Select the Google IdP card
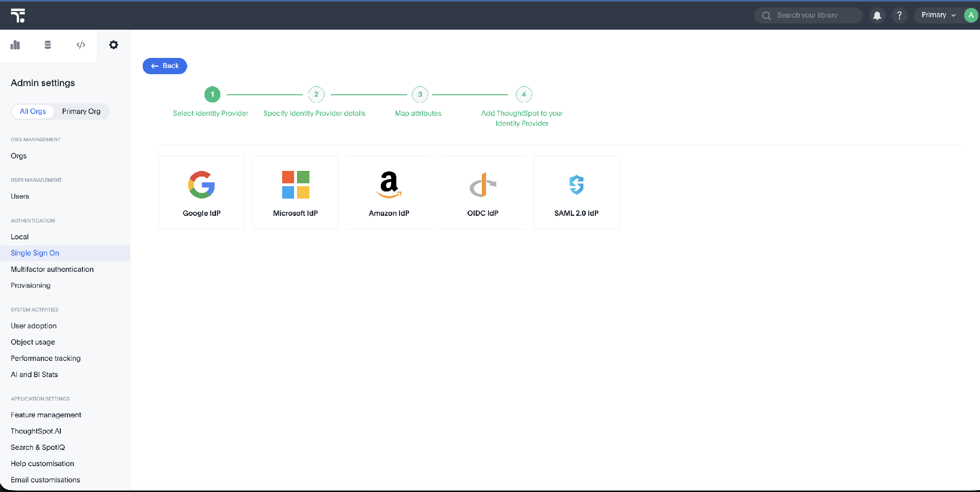Image resolution: width=980 pixels, height=492 pixels. point(202,192)
